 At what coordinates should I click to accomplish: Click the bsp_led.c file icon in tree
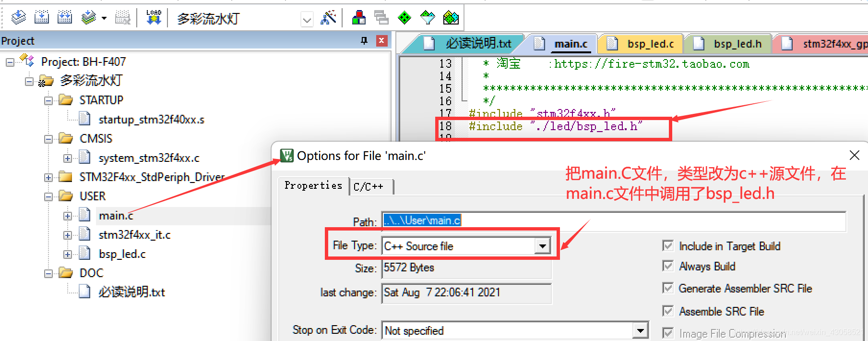point(85,253)
